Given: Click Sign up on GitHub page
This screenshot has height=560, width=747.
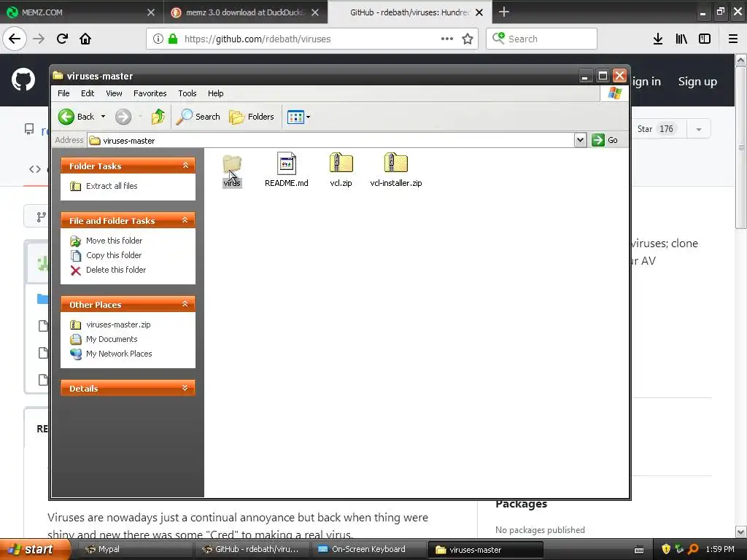Looking at the screenshot, I should [697, 82].
